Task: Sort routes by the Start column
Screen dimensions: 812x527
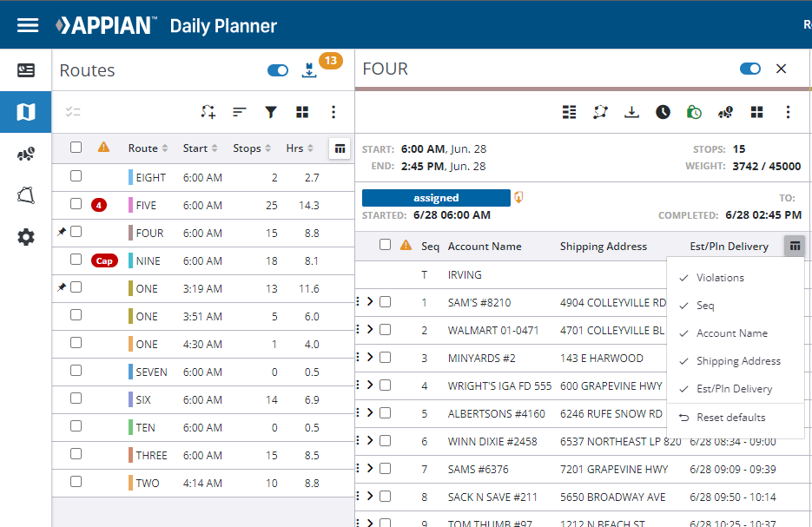Action: (200, 148)
